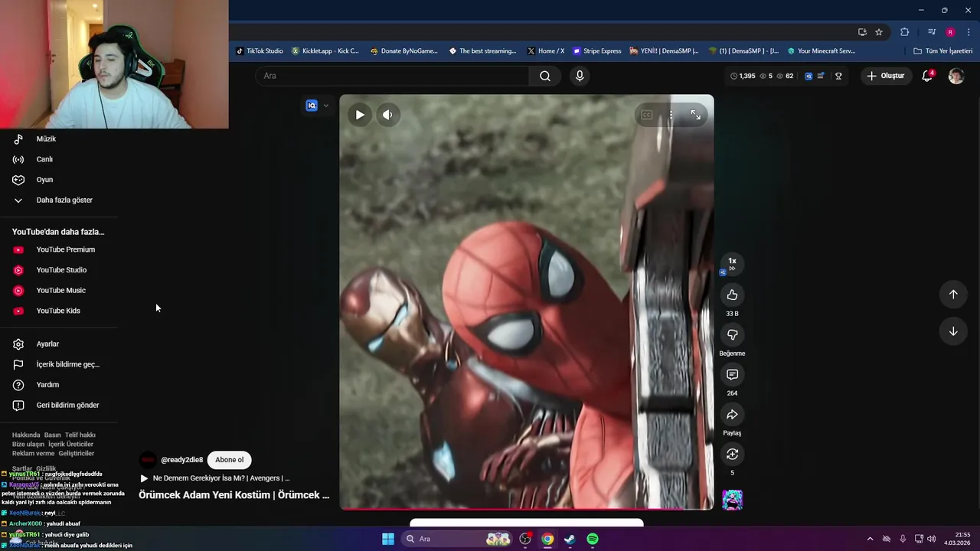
Task: Like the Short with 33 B likes
Action: point(732,295)
